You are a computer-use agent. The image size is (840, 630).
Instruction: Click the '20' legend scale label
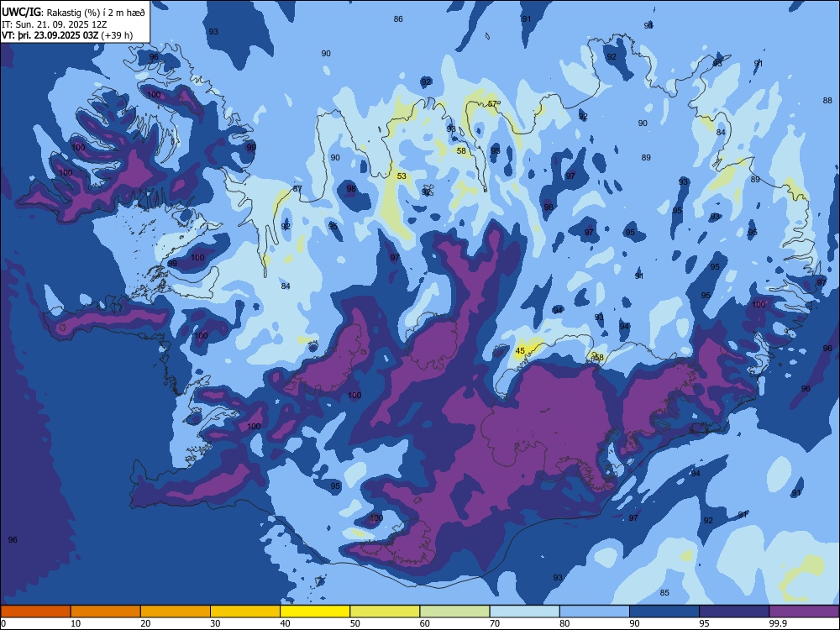pyautogui.click(x=145, y=623)
